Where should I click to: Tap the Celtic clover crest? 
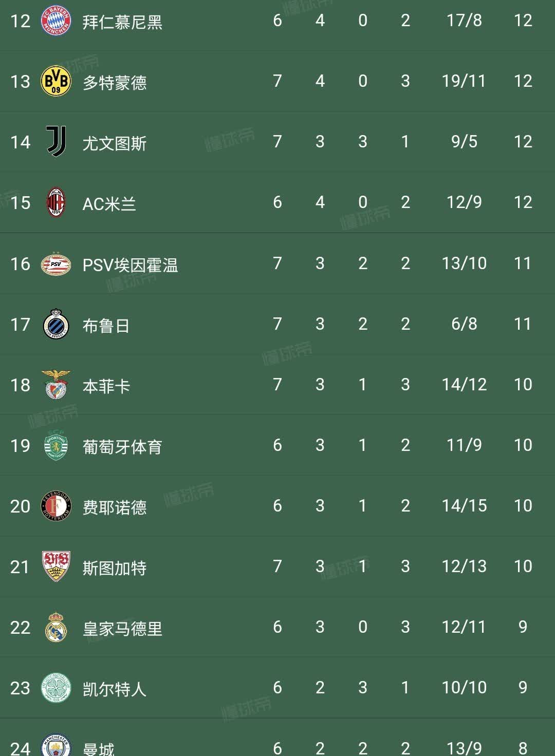click(x=55, y=688)
